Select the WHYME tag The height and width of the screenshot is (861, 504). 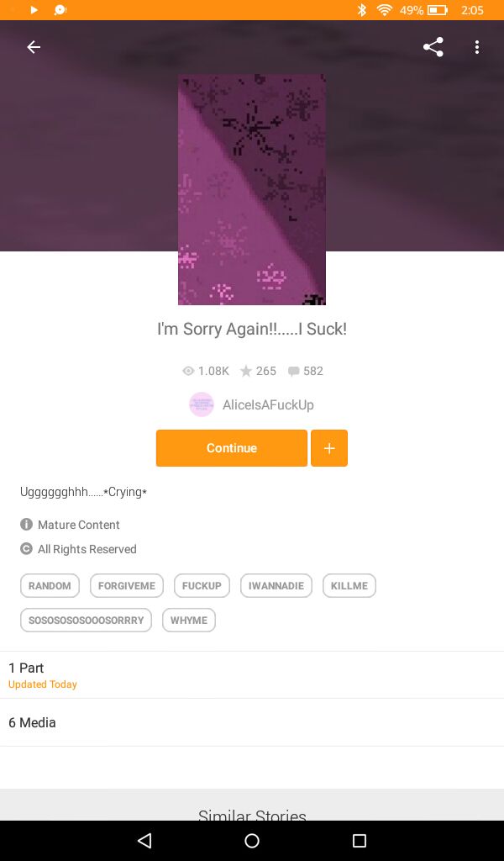click(x=189, y=621)
